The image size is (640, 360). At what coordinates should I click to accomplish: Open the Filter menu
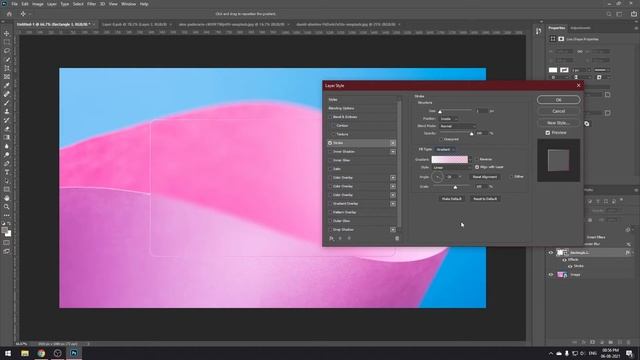[91, 4]
